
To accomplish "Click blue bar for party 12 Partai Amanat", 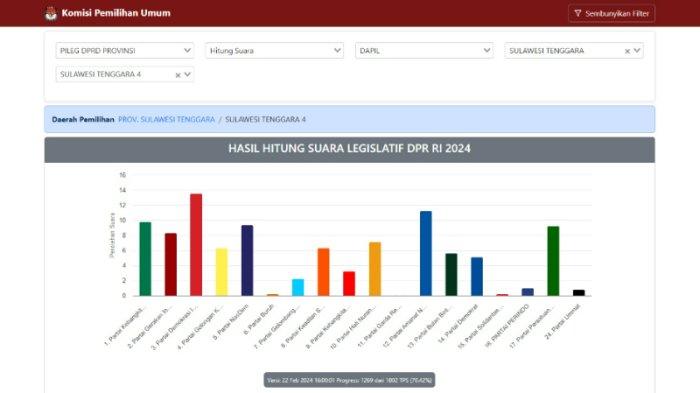I will [x=425, y=253].
